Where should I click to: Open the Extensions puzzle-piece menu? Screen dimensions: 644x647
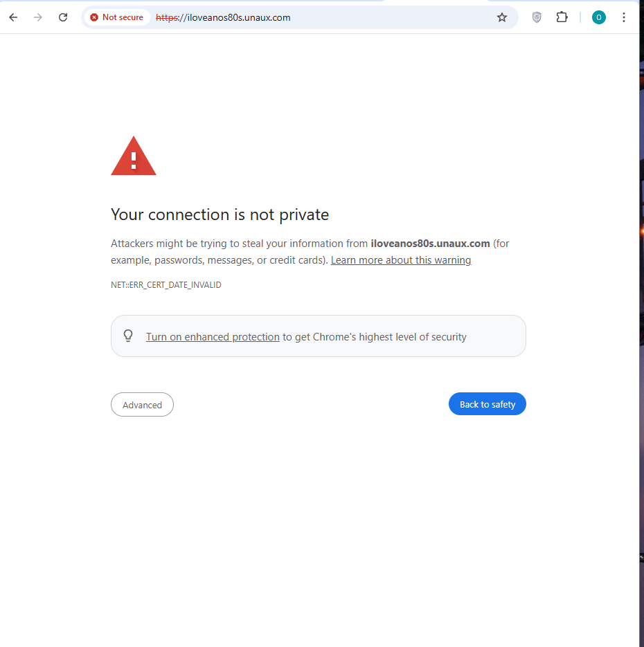click(562, 17)
